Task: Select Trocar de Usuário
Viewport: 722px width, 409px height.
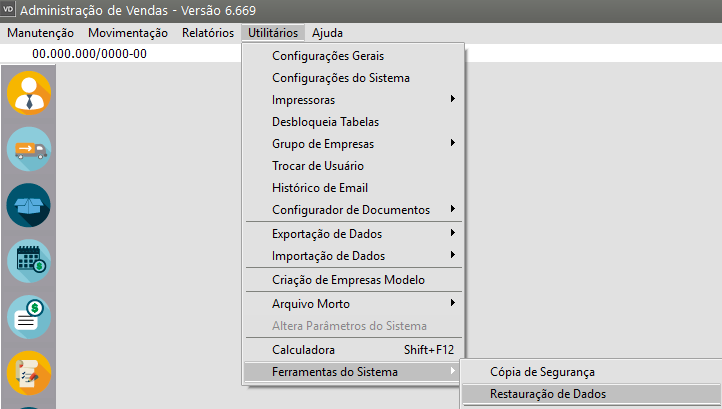Action: pyautogui.click(x=318, y=166)
